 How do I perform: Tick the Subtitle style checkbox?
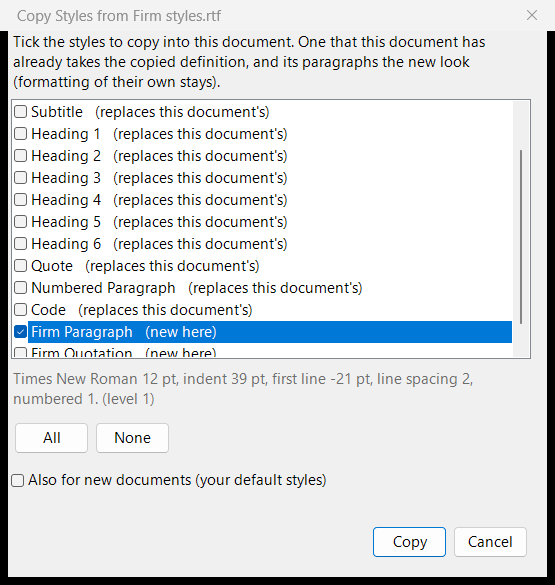coord(21,112)
